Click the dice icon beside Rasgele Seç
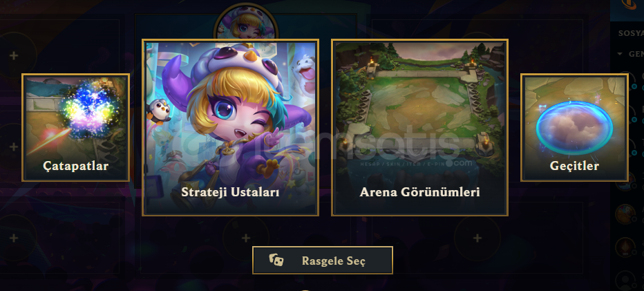The height and width of the screenshot is (291, 644). (276, 260)
